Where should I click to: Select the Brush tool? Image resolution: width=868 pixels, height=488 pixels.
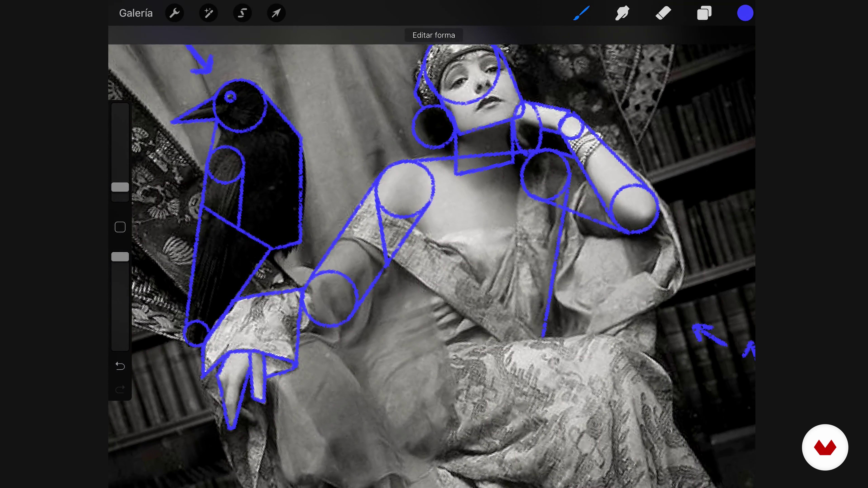pos(582,13)
